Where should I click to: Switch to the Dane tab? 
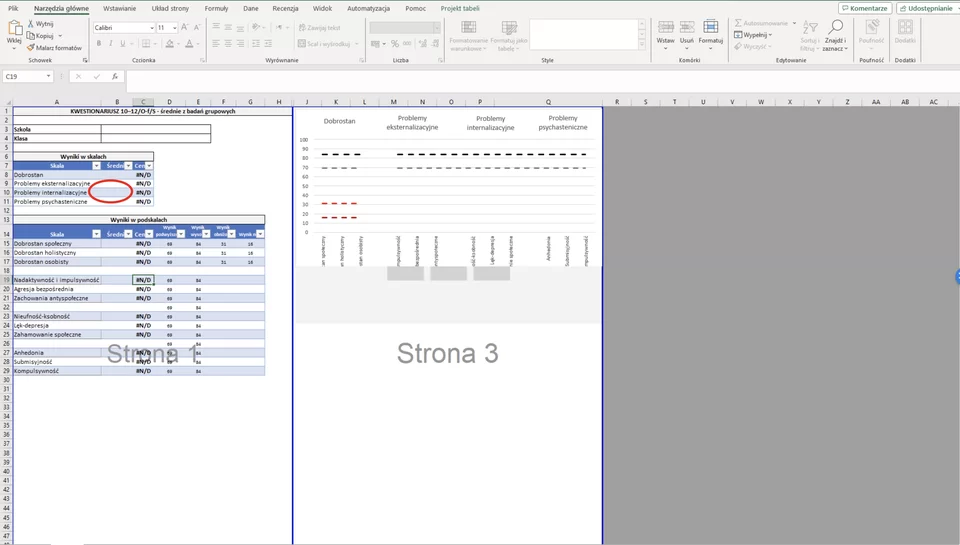click(250, 9)
